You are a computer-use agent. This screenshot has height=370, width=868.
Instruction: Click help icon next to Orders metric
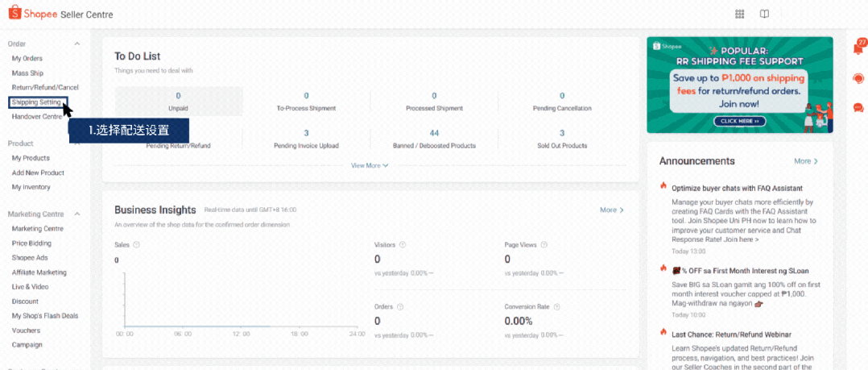point(399,306)
